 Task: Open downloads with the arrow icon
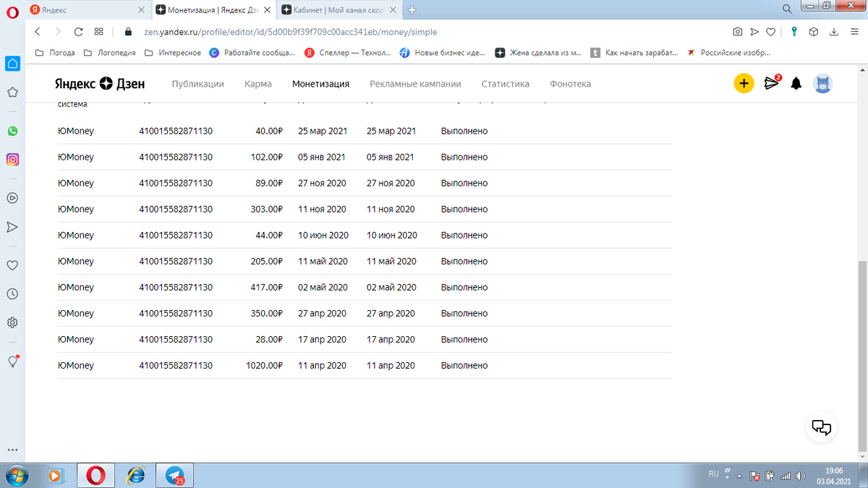tap(833, 32)
